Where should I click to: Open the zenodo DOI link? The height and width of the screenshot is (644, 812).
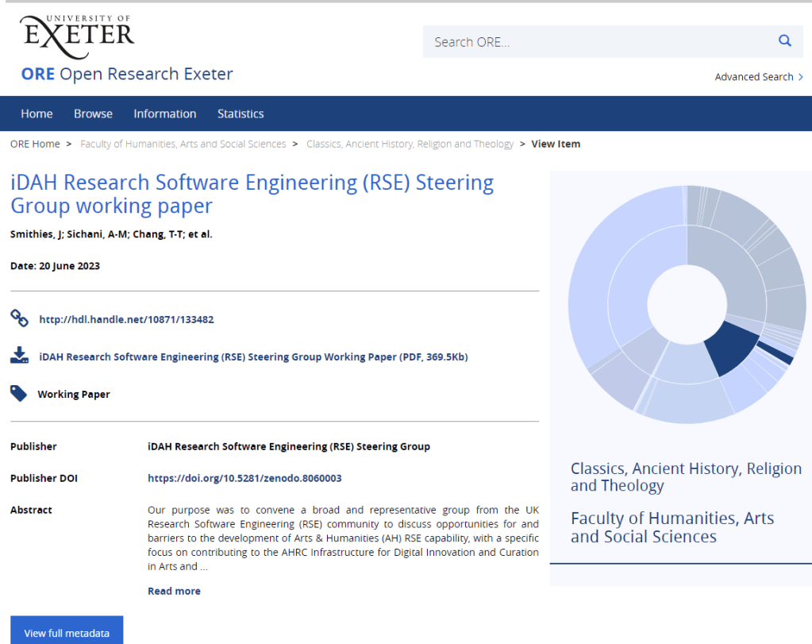(x=244, y=478)
